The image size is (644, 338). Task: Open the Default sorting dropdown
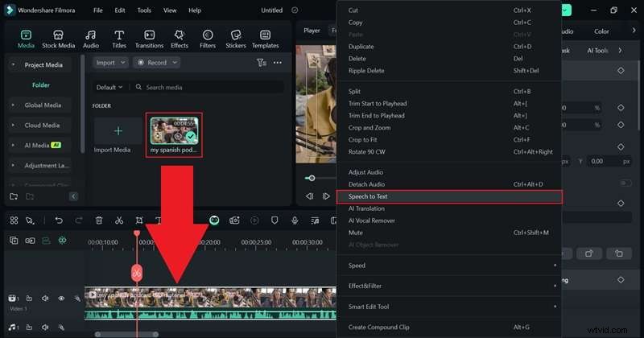coord(109,87)
